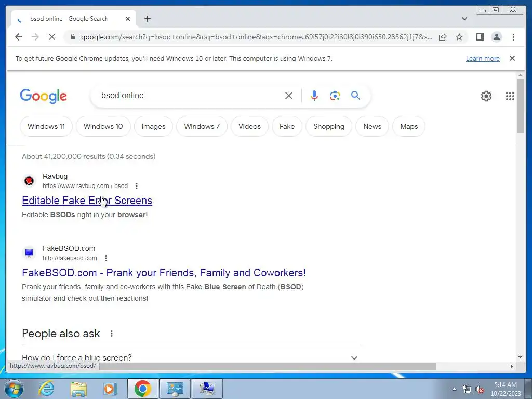Screen dimensions: 532x399
Task: Open the Chrome three-dot menu
Action: [513, 37]
